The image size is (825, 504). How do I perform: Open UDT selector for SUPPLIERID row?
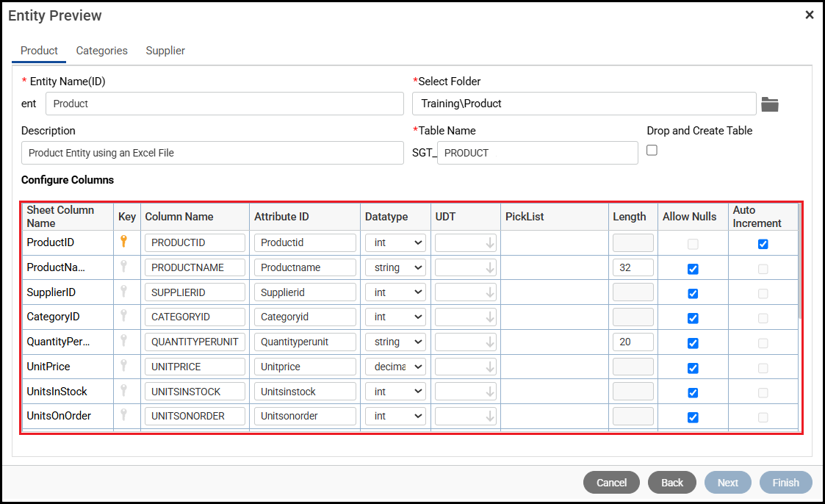466,292
